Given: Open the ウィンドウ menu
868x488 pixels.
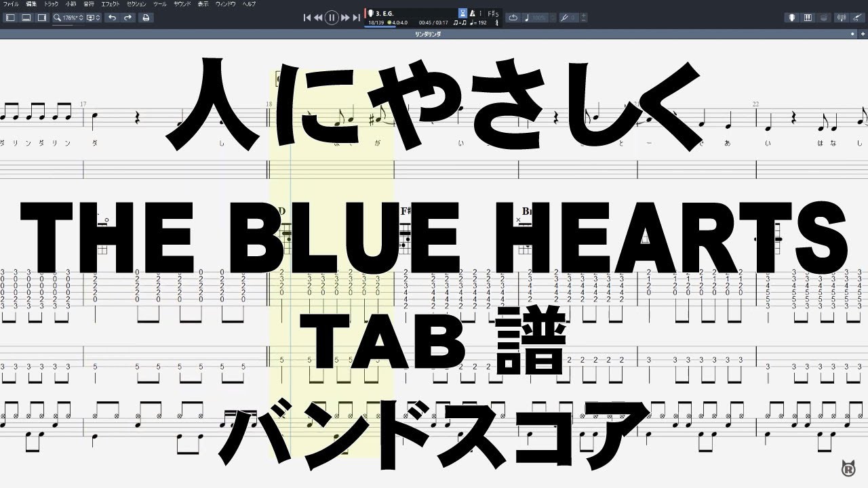Looking at the screenshot, I should 226,4.
